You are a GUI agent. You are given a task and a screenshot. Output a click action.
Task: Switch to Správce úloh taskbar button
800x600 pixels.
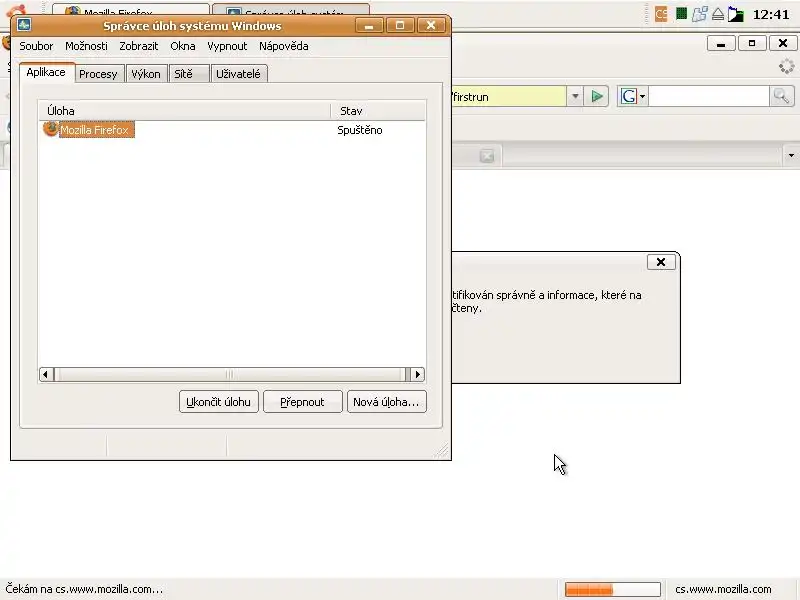291,10
